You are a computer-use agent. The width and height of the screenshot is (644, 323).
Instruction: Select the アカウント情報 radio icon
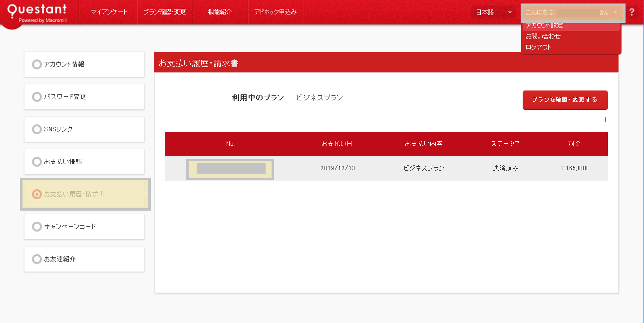(36, 64)
